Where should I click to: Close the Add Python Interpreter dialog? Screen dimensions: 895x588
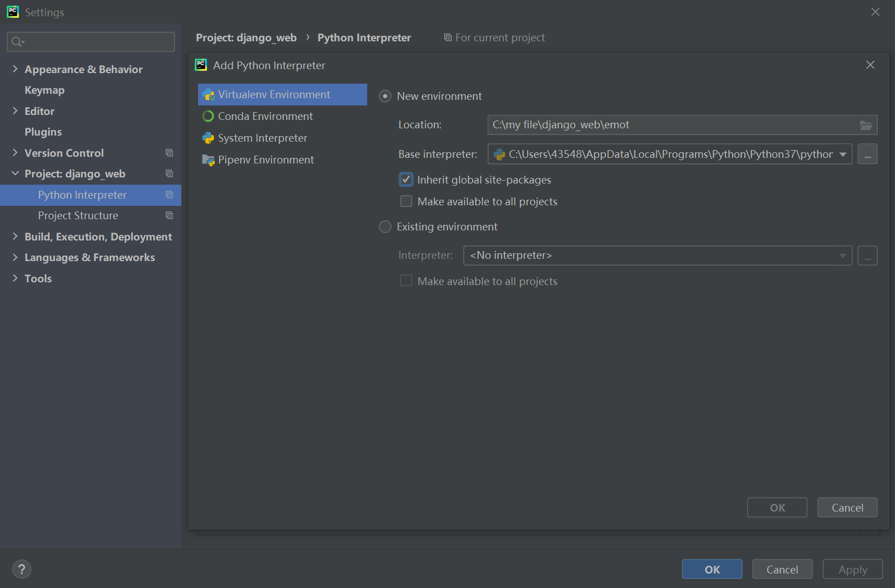[x=870, y=65]
